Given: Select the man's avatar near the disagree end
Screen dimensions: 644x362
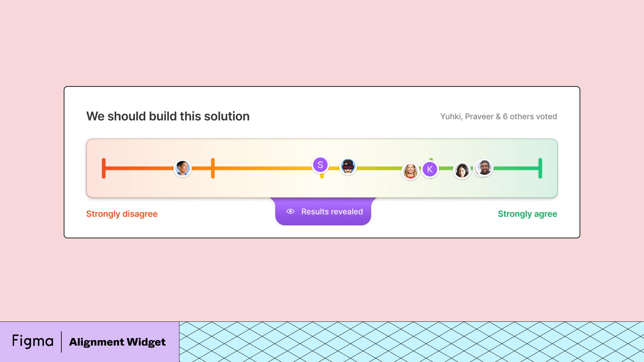Looking at the screenshot, I should point(182,168).
